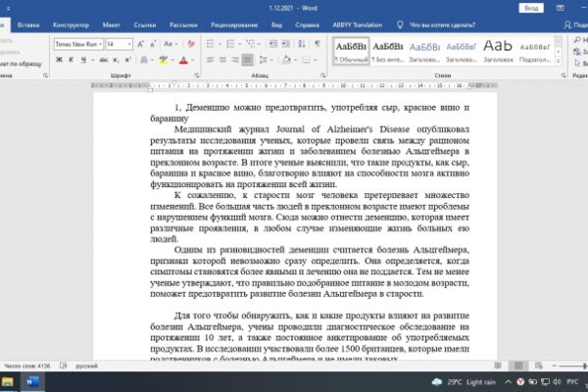This screenshot has width=588, height=392.
Task: Open font color dropdown arrow
Action: pos(193,60)
